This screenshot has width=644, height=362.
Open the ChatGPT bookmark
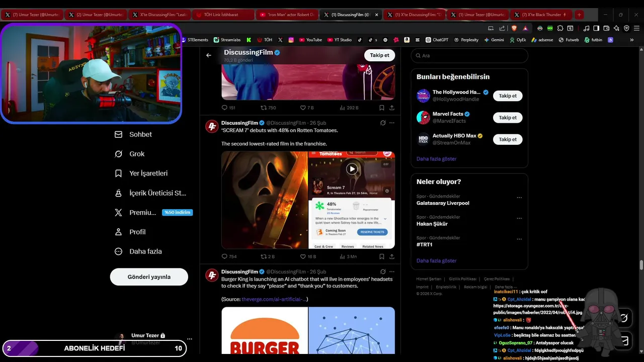(437, 40)
